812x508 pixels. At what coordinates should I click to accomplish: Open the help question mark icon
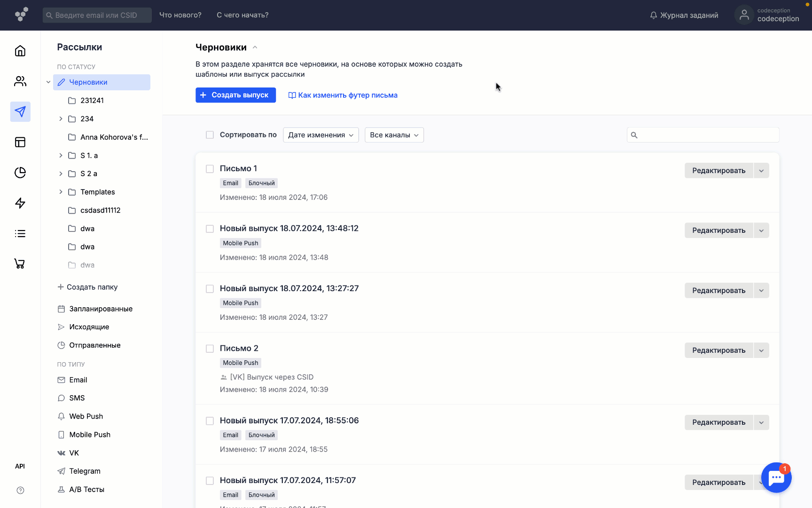(20, 490)
